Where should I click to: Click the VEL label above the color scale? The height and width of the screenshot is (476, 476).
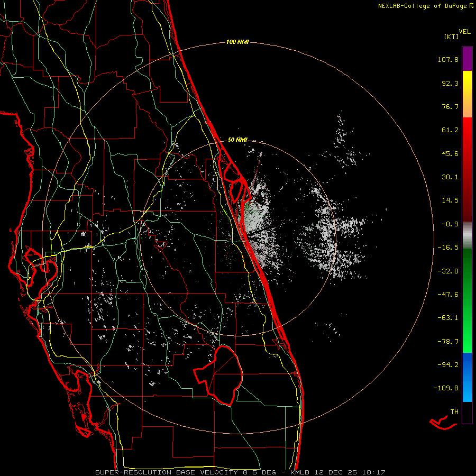pyautogui.click(x=464, y=32)
